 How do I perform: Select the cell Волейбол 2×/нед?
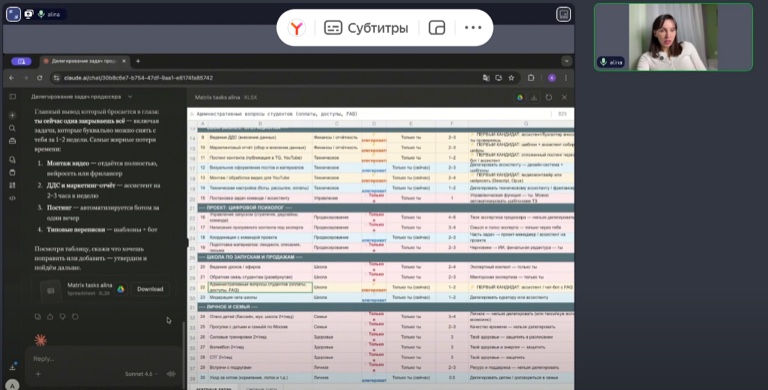pos(260,347)
